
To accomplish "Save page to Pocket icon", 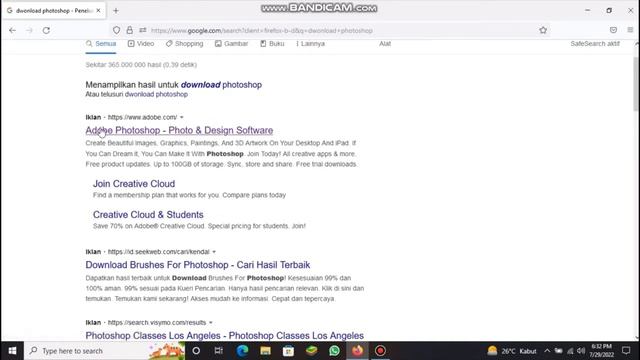I will click(613, 30).
